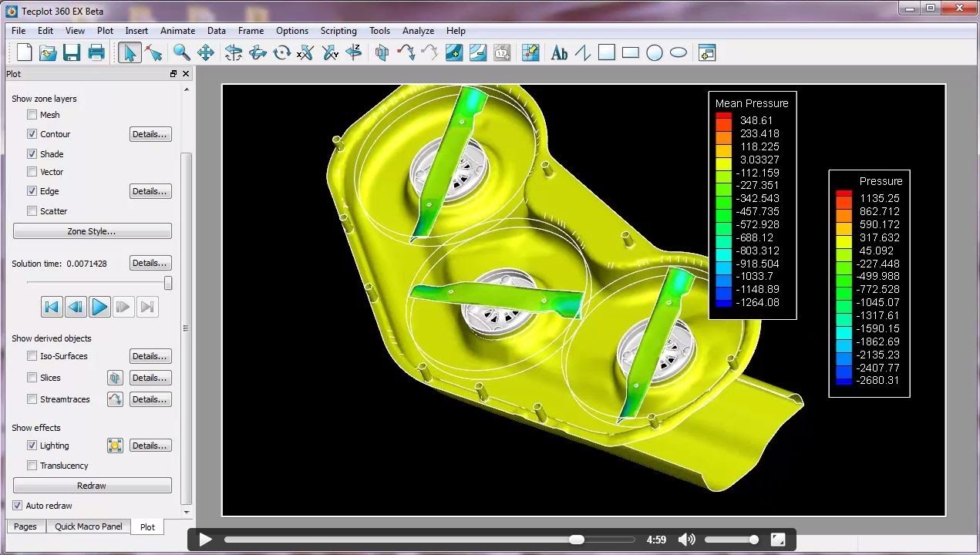Select the rollerball rotate tool

pos(258,52)
